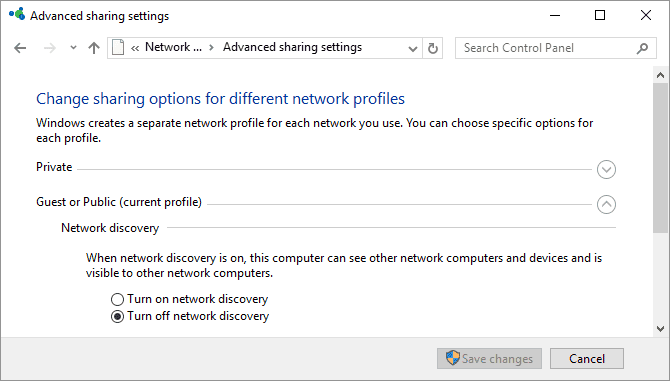Click Advanced sharing settings breadcrumb

point(292,47)
